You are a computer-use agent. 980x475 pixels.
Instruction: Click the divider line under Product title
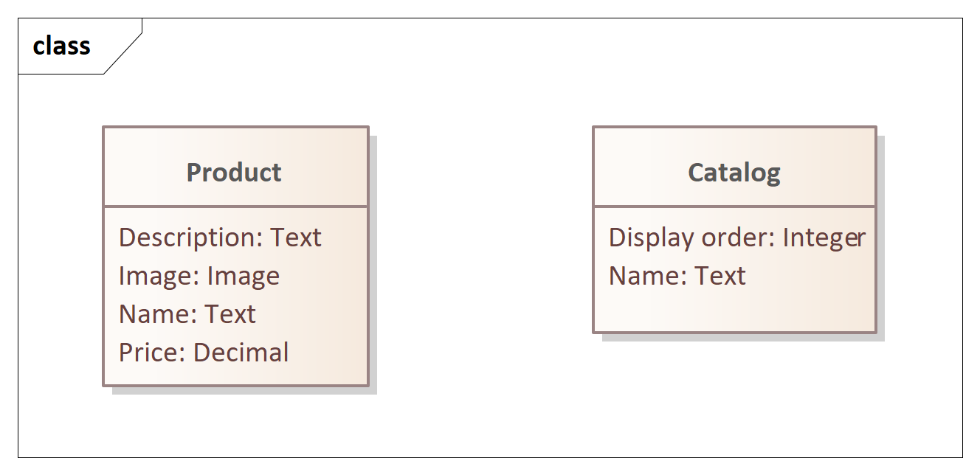[x=235, y=206]
